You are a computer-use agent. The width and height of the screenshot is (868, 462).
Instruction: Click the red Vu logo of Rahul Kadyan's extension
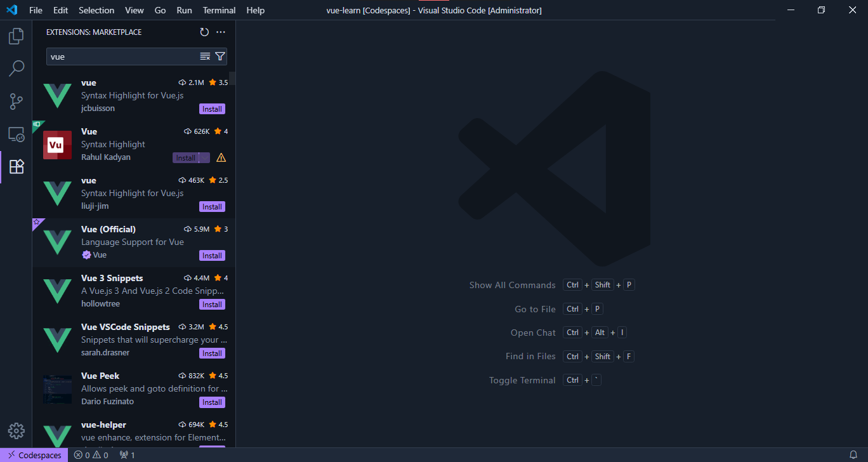[x=57, y=144]
